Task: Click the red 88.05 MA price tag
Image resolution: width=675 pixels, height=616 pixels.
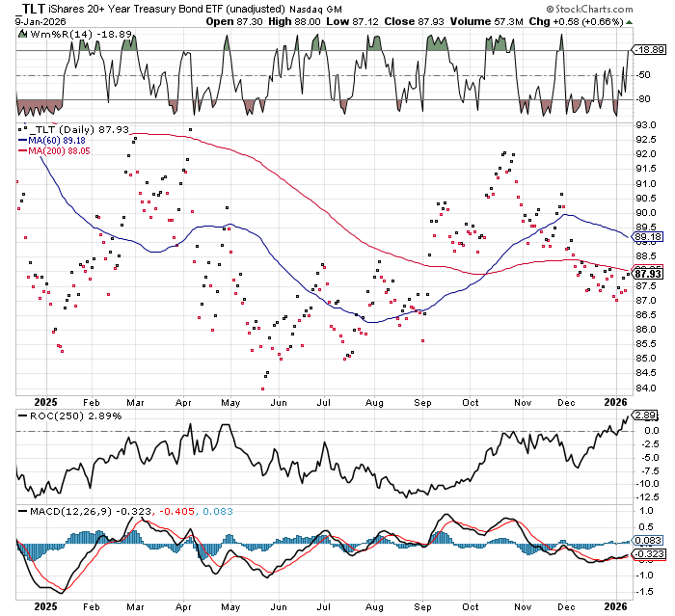Action: point(644,266)
